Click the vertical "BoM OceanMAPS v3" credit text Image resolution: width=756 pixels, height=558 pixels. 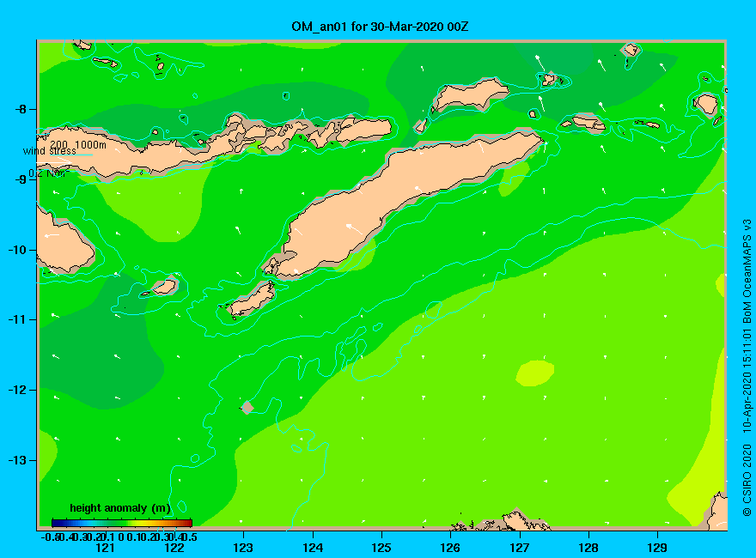tap(747, 271)
